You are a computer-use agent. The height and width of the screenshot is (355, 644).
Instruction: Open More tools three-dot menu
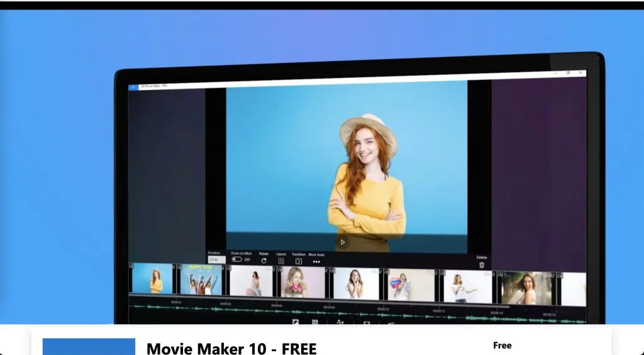[x=316, y=261]
